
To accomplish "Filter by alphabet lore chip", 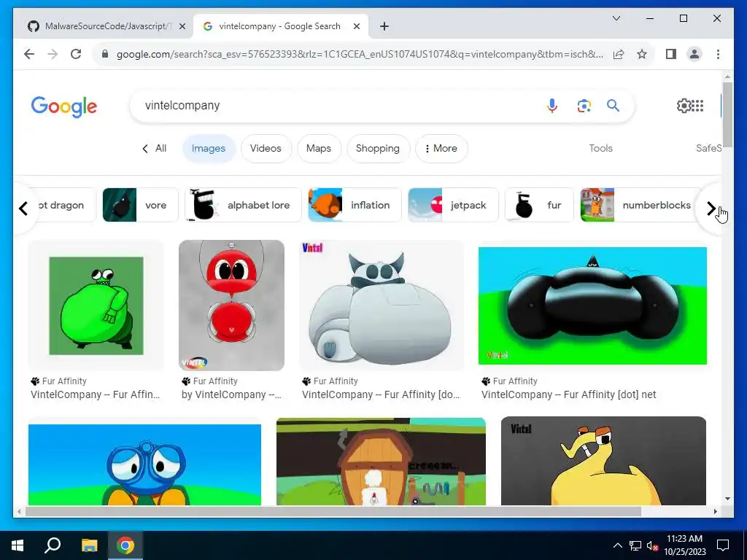I will (243, 205).
